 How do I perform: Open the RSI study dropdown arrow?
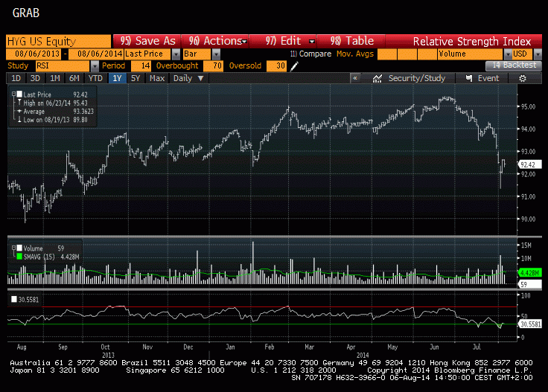pos(95,66)
